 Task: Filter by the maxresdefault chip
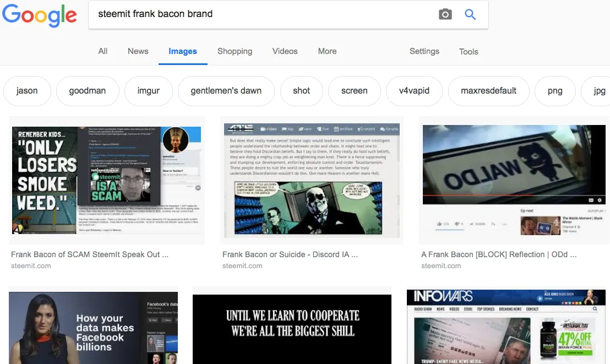pos(489,91)
